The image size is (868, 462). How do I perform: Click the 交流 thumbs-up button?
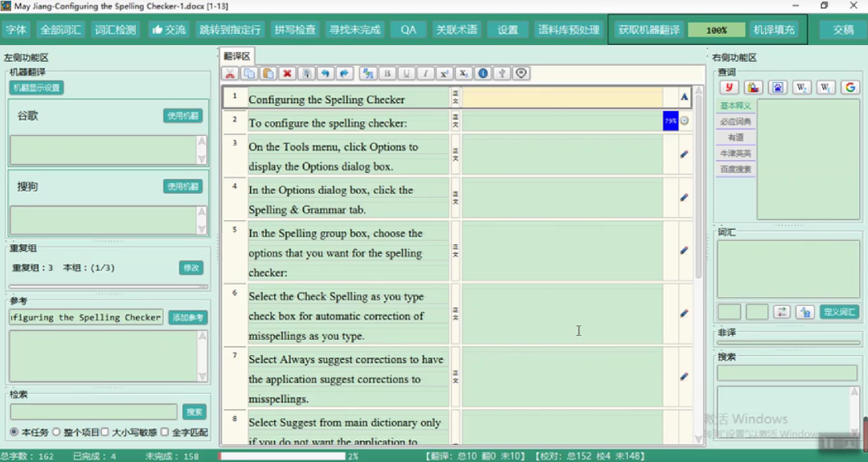click(169, 30)
